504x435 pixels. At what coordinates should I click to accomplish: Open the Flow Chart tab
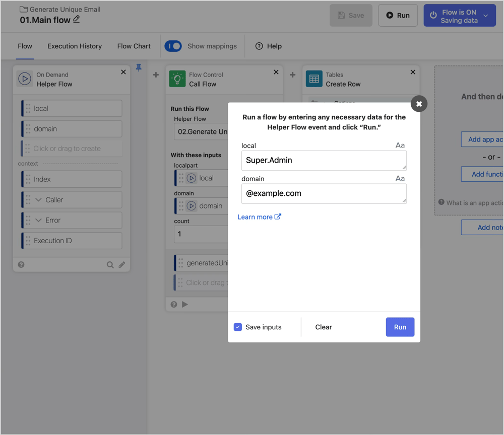tap(134, 46)
